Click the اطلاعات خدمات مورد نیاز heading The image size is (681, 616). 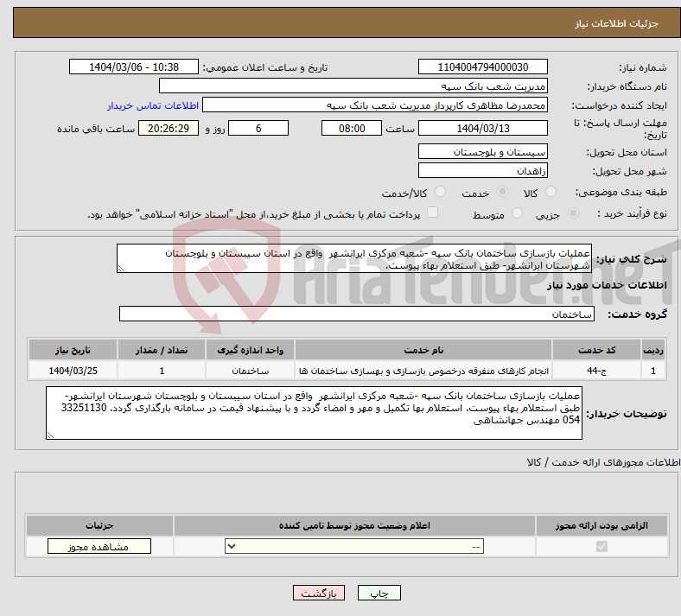tap(607, 285)
